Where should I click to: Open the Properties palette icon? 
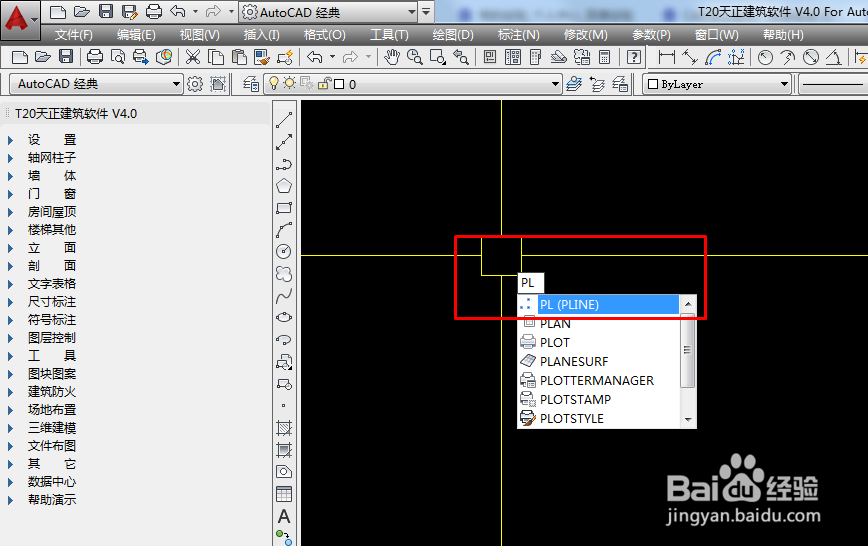[490, 56]
